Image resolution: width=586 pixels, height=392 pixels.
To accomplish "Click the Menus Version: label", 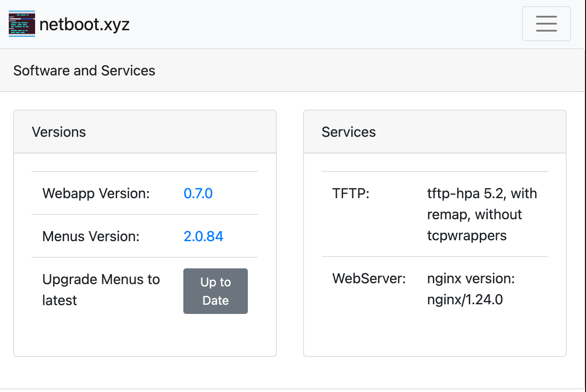I will [91, 236].
